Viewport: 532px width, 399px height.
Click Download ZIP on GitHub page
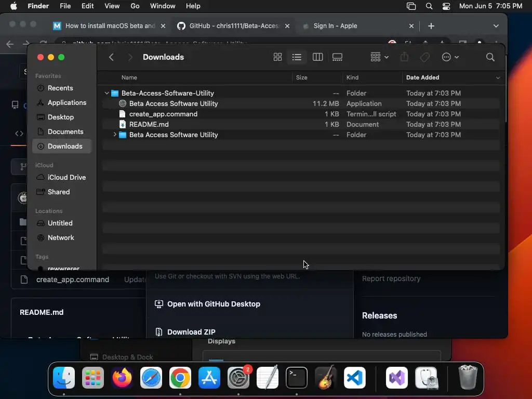pyautogui.click(x=185, y=332)
